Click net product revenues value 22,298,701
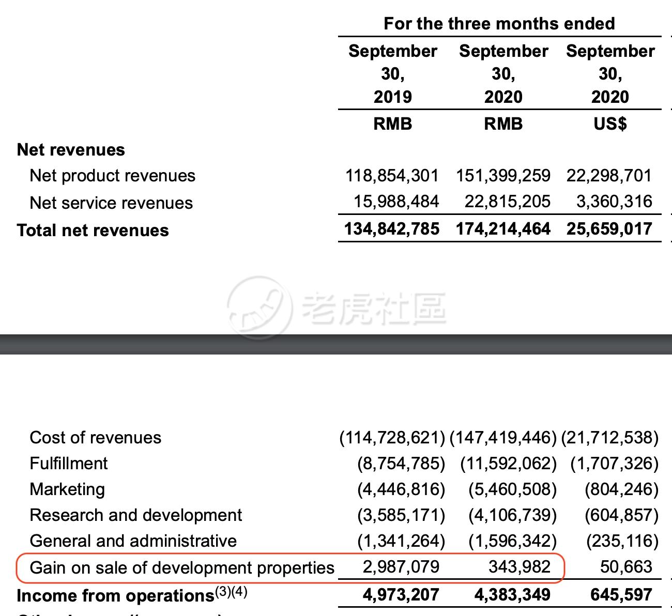Image resolution: width=672 pixels, height=616 pixels. [609, 176]
